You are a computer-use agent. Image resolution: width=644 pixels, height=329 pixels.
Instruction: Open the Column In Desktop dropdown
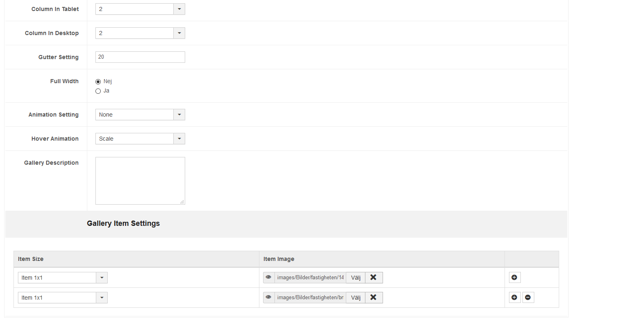140,33
